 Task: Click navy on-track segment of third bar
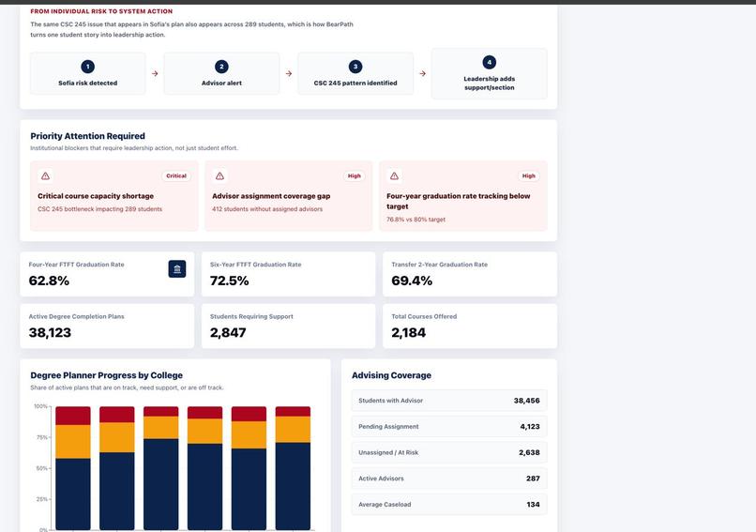pos(160,484)
